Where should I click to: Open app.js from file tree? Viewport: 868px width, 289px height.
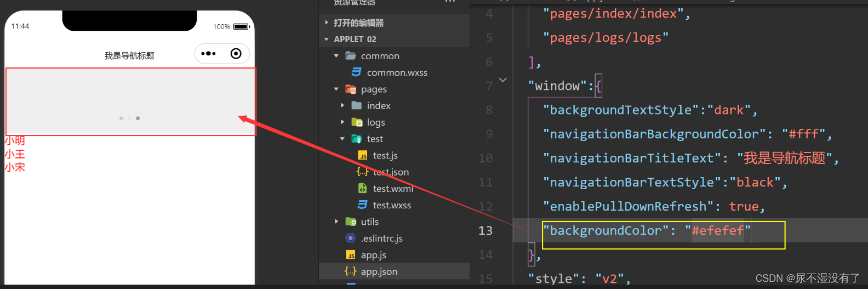373,255
